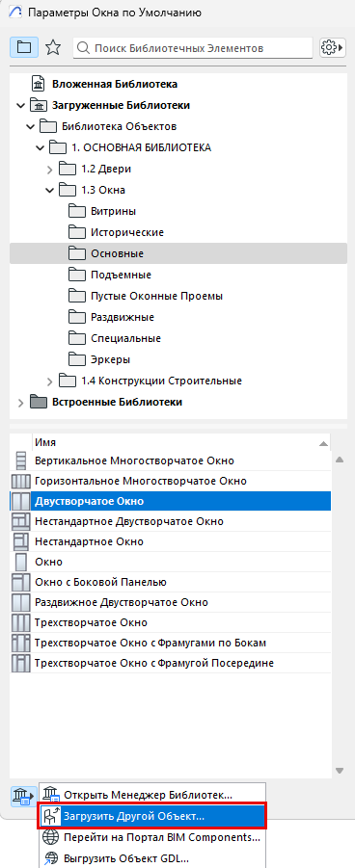The image size is (355, 868).
Task: Click the Окно с Боковой Панелью icon
Action: (x=20, y=582)
